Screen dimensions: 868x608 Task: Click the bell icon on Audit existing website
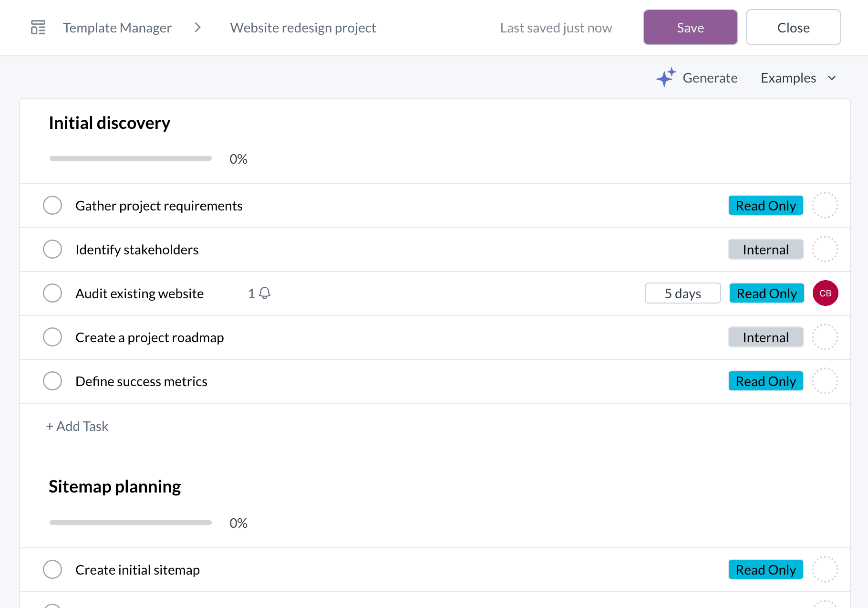coord(265,293)
